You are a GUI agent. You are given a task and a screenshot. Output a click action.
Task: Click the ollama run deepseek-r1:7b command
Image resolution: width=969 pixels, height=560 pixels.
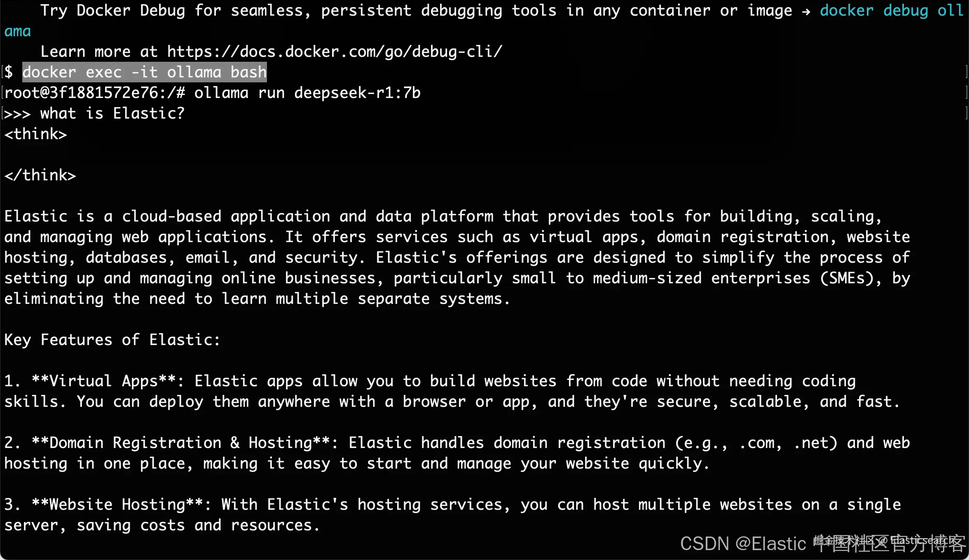307,93
